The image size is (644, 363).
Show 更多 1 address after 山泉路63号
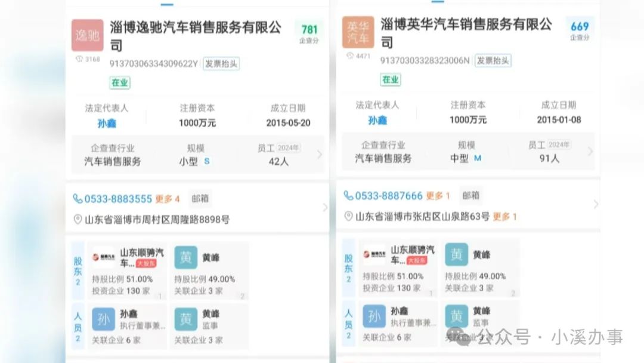point(505,216)
